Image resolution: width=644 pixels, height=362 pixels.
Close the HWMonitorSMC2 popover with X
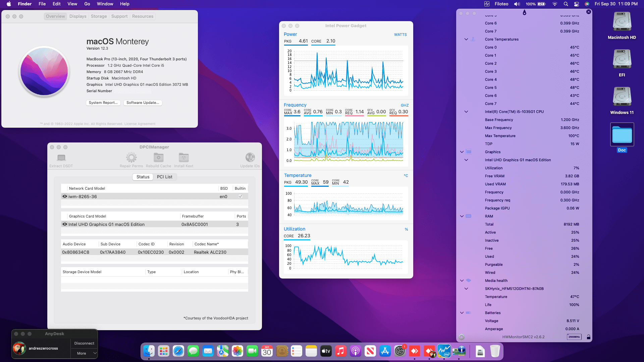[588, 12]
